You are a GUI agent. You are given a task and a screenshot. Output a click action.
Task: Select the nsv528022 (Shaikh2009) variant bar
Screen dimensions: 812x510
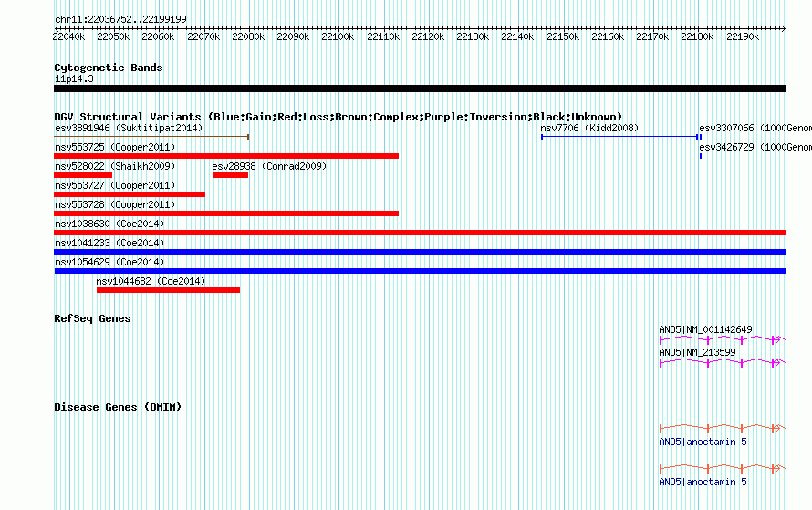pyautogui.click(x=83, y=175)
